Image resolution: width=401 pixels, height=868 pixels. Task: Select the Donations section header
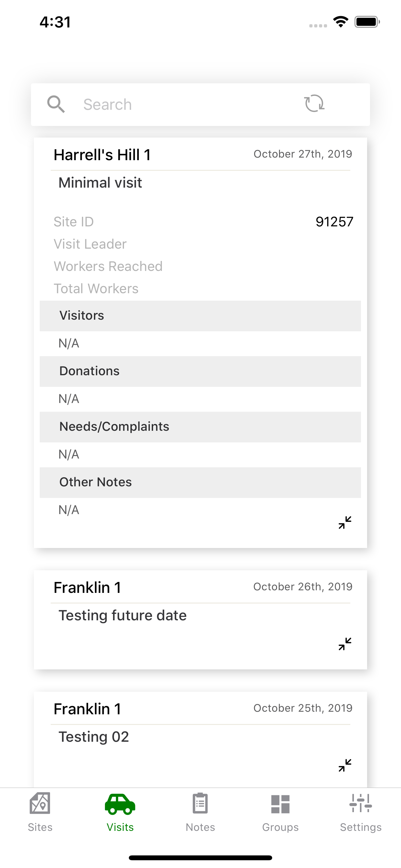pos(200,371)
